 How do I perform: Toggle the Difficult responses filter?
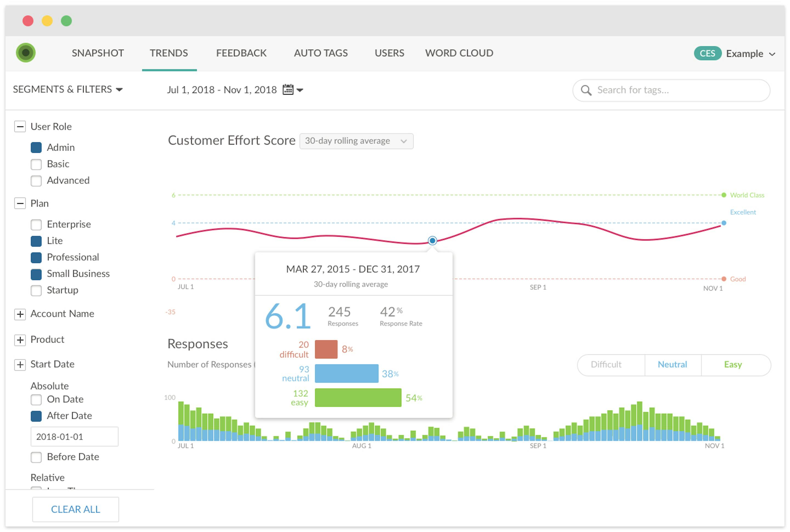pyautogui.click(x=606, y=365)
